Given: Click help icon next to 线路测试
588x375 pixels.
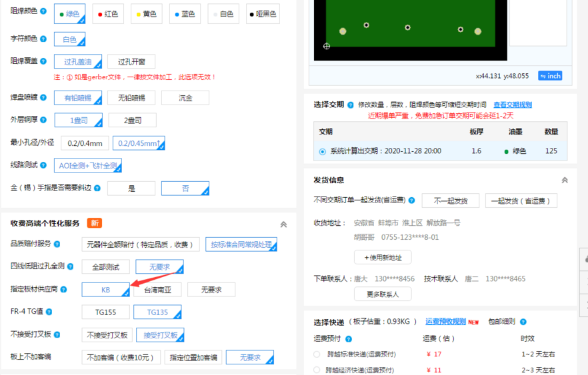Looking at the screenshot, I should [x=44, y=165].
